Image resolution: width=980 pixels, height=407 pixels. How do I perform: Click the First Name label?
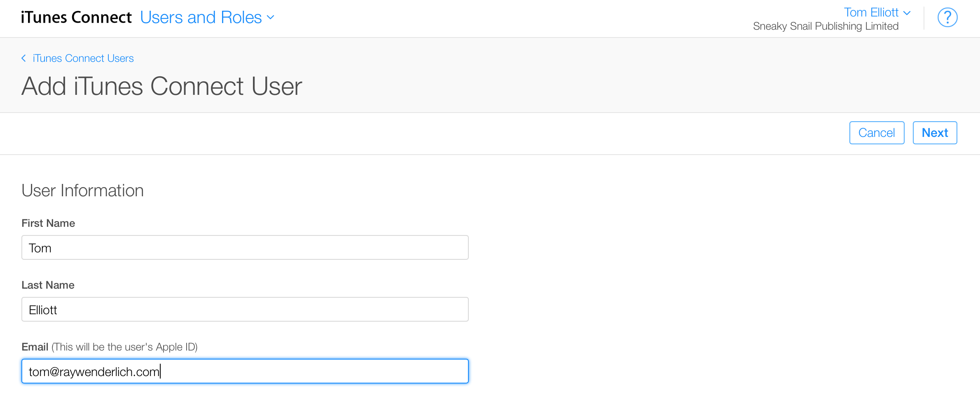(x=48, y=223)
